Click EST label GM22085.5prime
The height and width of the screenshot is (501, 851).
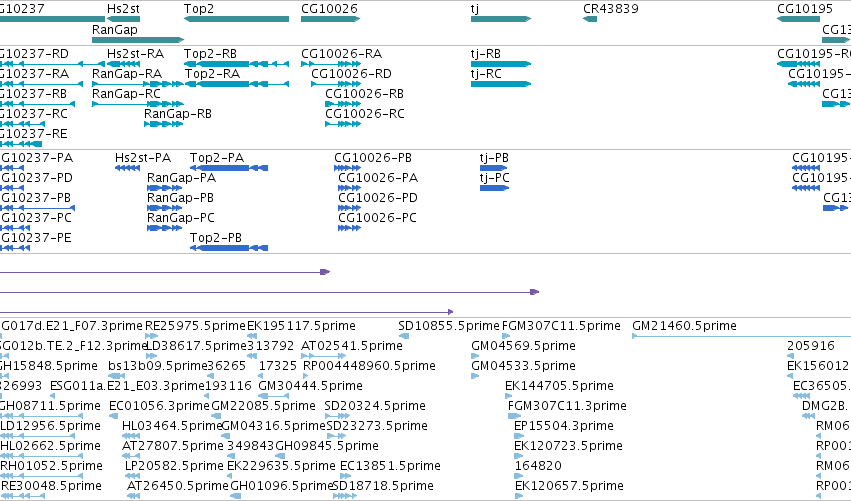[263, 406]
